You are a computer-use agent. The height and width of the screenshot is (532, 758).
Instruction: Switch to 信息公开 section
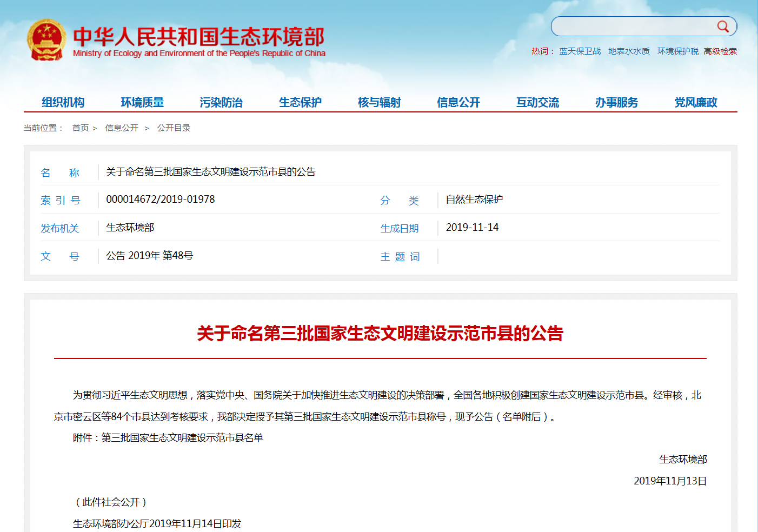[458, 102]
